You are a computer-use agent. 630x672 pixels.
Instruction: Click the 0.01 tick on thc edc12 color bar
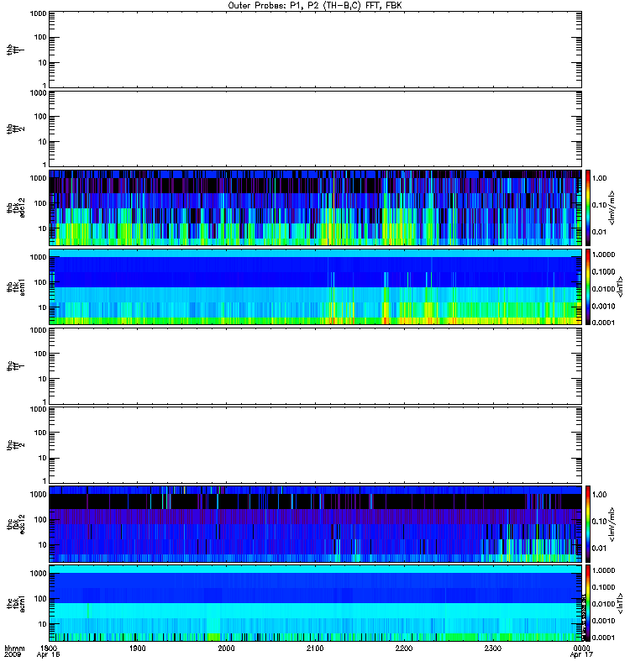click(599, 549)
